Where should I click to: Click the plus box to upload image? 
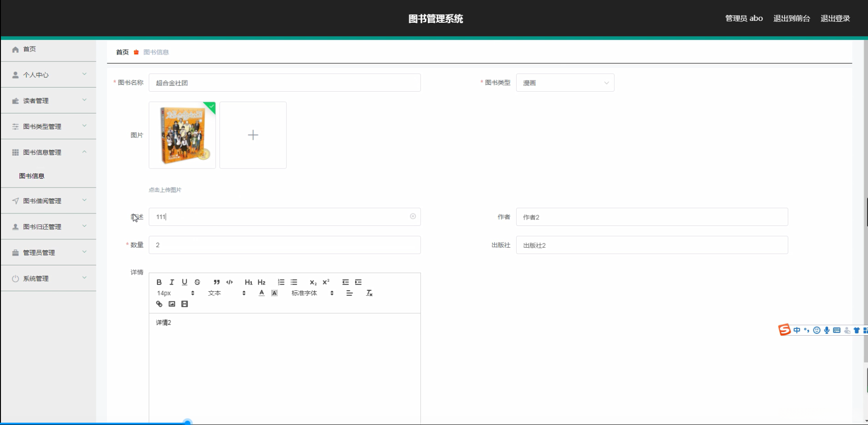[x=253, y=135]
